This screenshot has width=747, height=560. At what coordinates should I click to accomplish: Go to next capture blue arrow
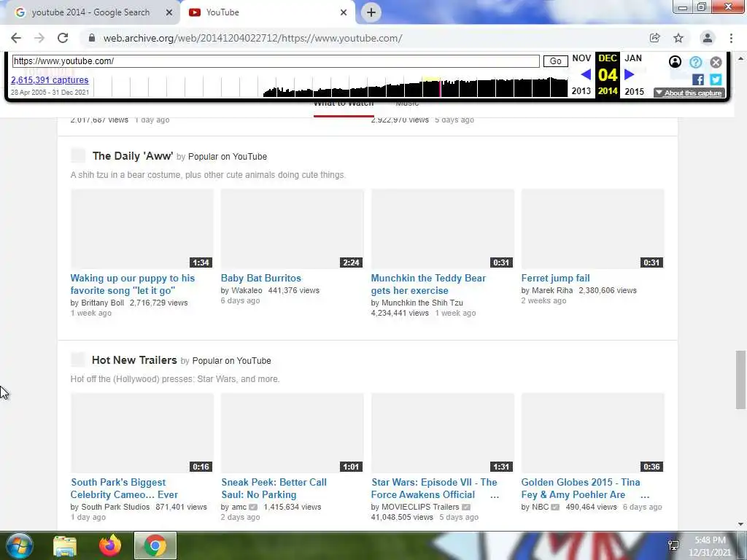[630, 75]
